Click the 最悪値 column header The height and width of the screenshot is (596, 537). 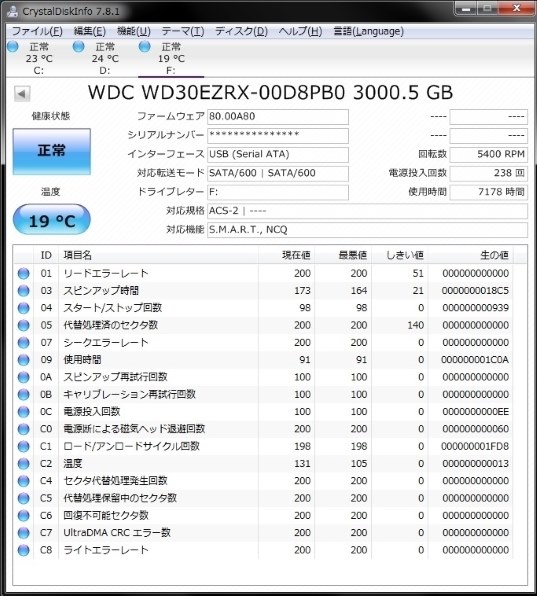pyautogui.click(x=344, y=255)
